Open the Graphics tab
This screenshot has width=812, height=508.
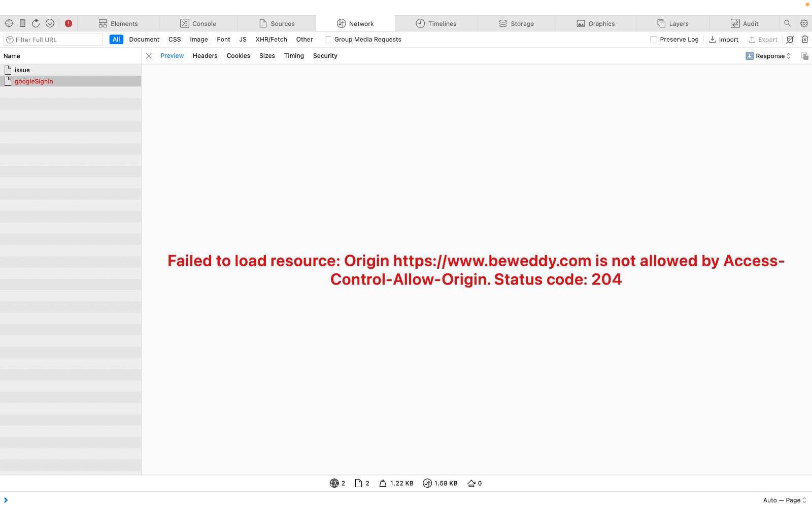[596, 23]
